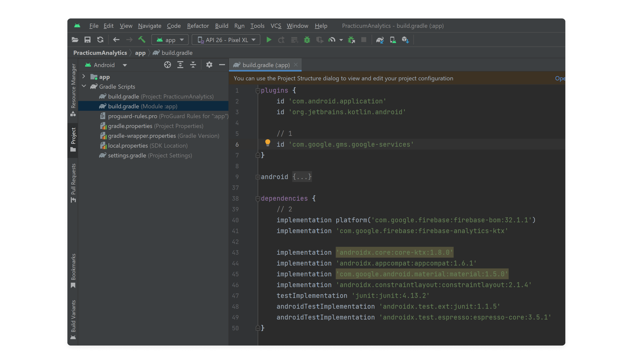Image resolution: width=633 pixels, height=364 pixels.
Task: Collapse the Gradle Scripts tree node
Action: click(x=84, y=86)
